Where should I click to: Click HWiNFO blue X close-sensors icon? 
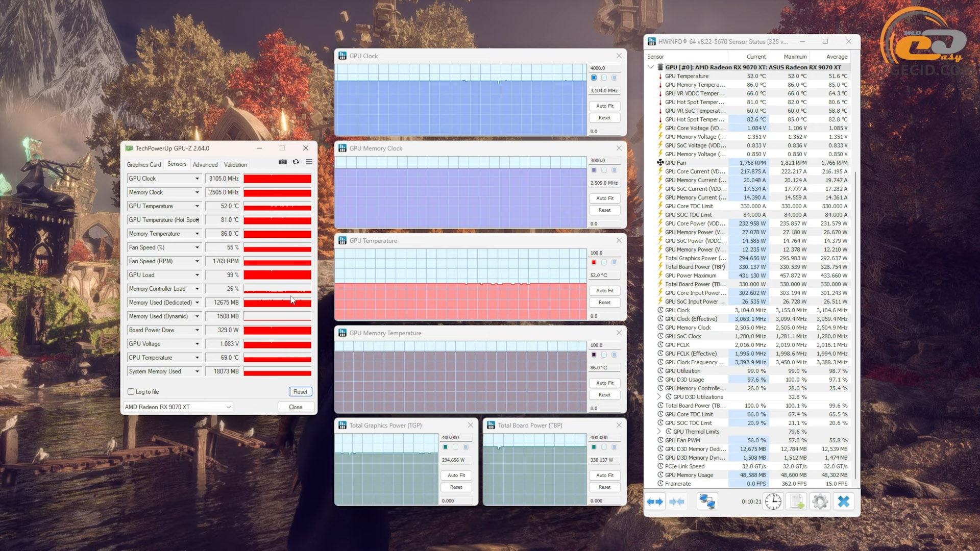pyautogui.click(x=844, y=502)
